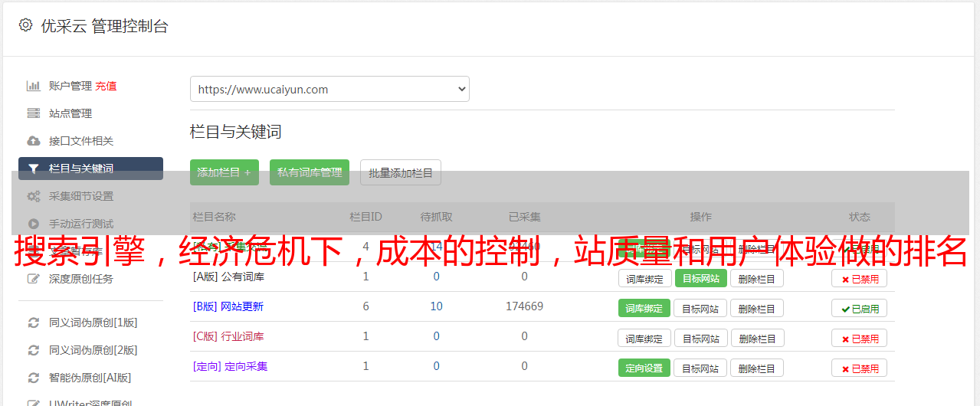The height and width of the screenshot is (406, 980).
Task: Open the https://www.ucaiyun.com site dropdown
Action: click(329, 89)
